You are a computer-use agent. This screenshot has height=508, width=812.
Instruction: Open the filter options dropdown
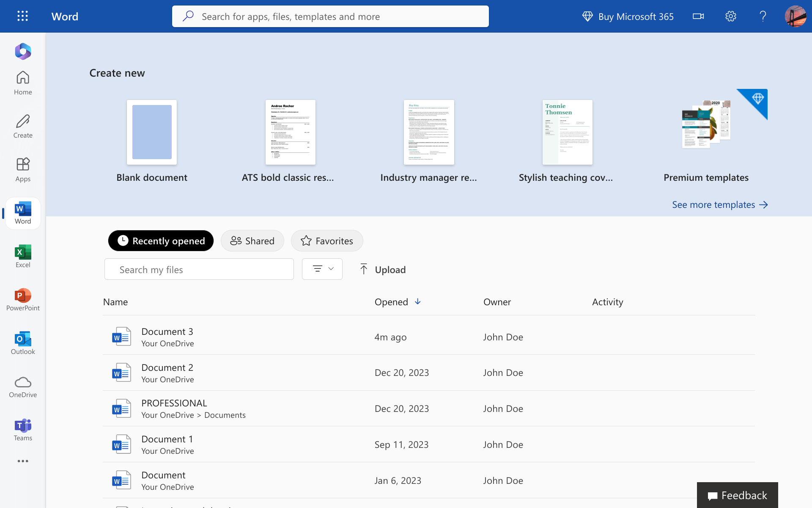[322, 269]
